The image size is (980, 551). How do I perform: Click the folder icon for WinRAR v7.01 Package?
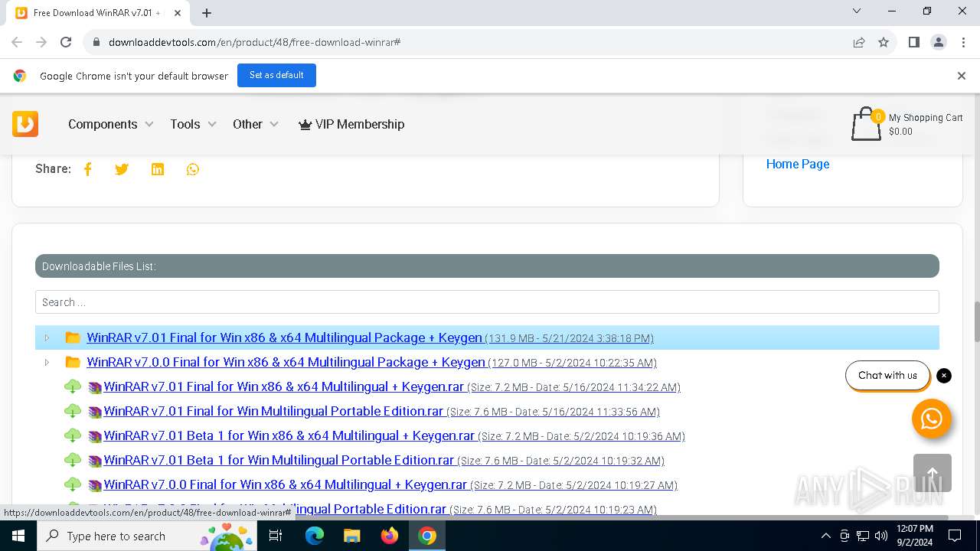pos(73,337)
